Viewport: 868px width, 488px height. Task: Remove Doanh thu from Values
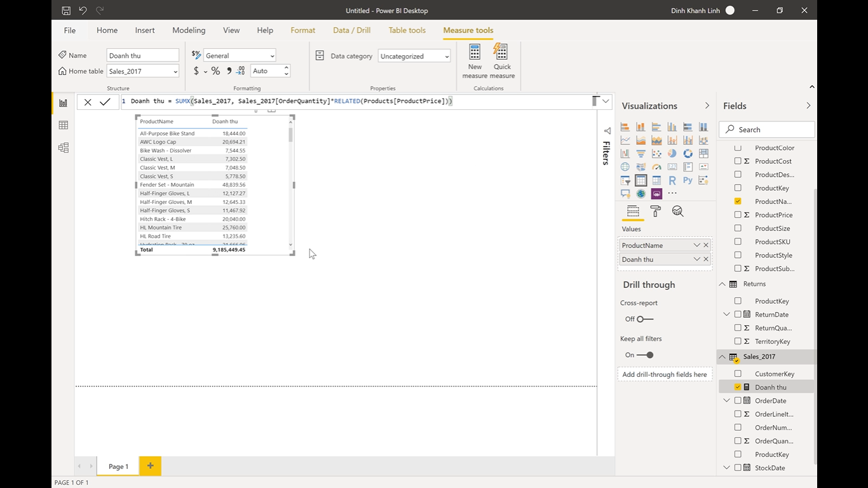click(x=706, y=259)
